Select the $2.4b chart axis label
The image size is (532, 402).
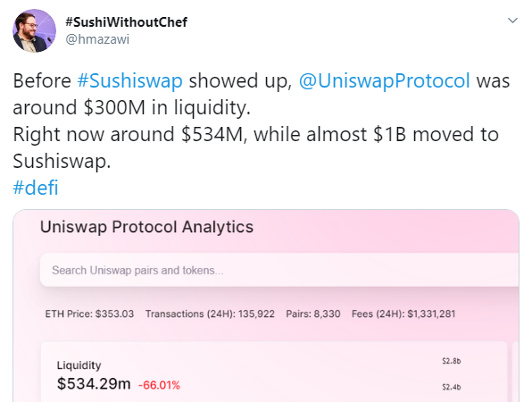click(452, 387)
